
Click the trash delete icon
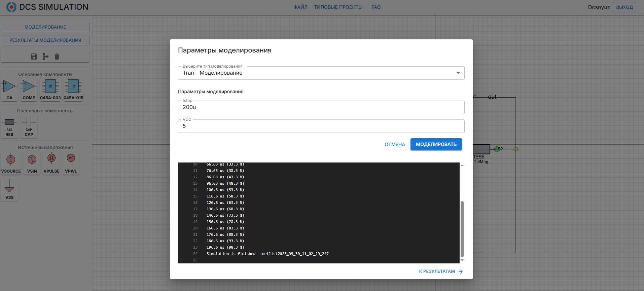tap(57, 57)
